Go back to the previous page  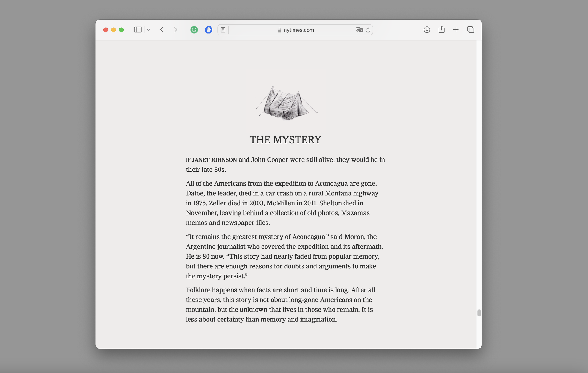(162, 30)
